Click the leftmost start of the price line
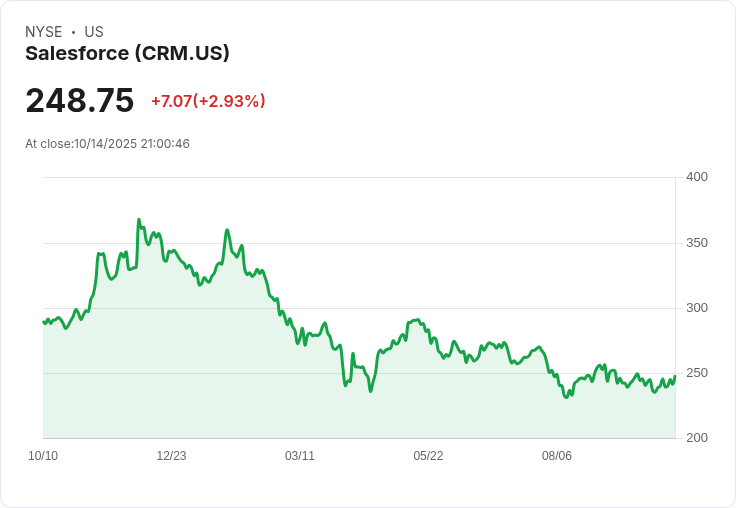Screen dimensions: 736x508 click(x=43, y=322)
